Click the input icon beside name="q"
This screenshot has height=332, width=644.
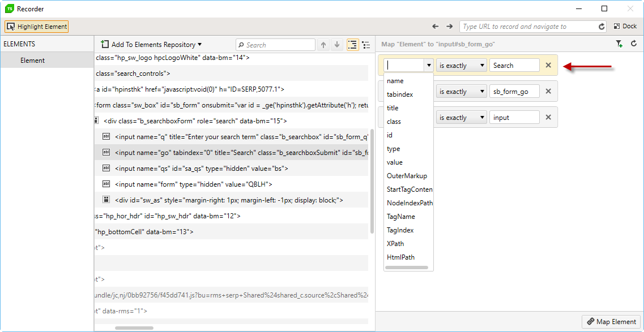click(x=106, y=136)
